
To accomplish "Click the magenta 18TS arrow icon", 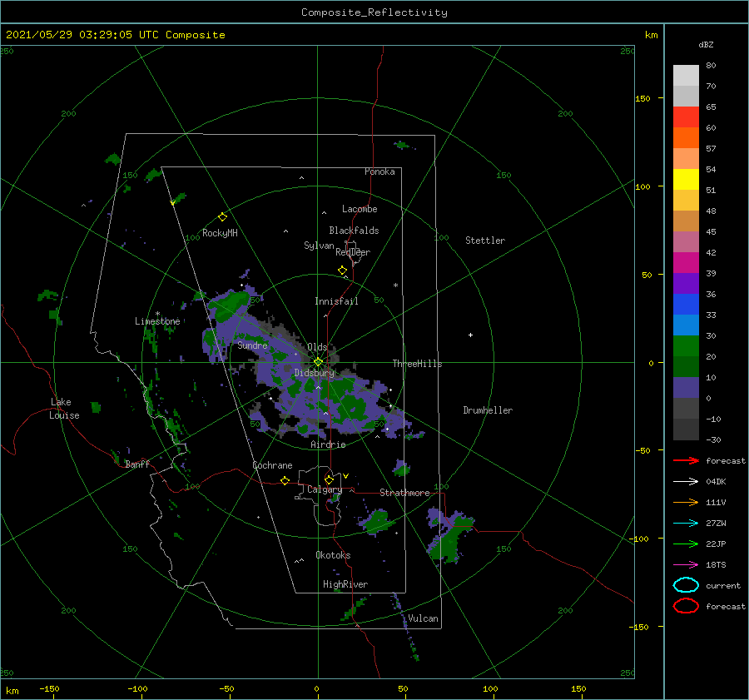I will point(686,565).
